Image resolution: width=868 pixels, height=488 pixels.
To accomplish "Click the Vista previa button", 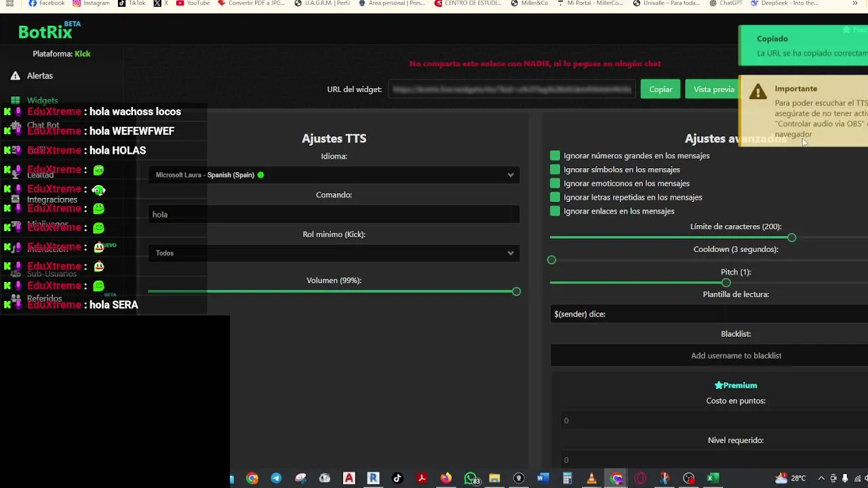I will [x=713, y=89].
